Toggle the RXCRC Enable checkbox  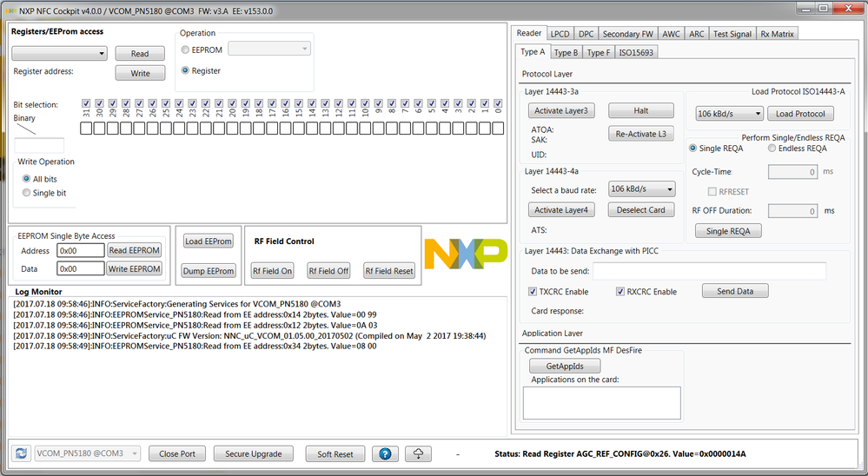coord(620,292)
